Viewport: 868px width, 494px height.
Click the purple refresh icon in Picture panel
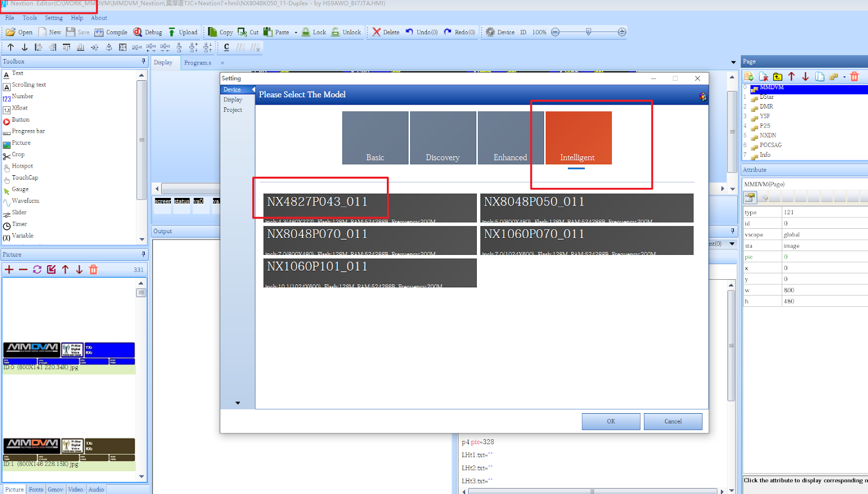pyautogui.click(x=37, y=270)
